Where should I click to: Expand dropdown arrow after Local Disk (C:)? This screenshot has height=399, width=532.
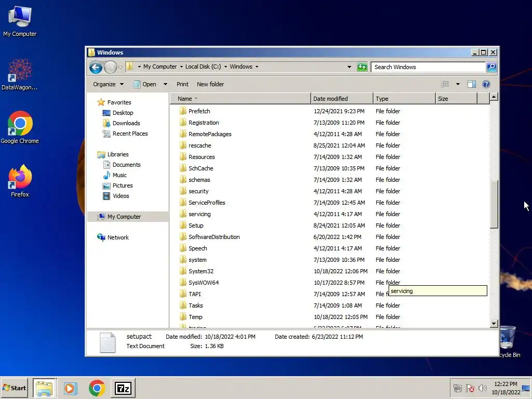point(225,67)
